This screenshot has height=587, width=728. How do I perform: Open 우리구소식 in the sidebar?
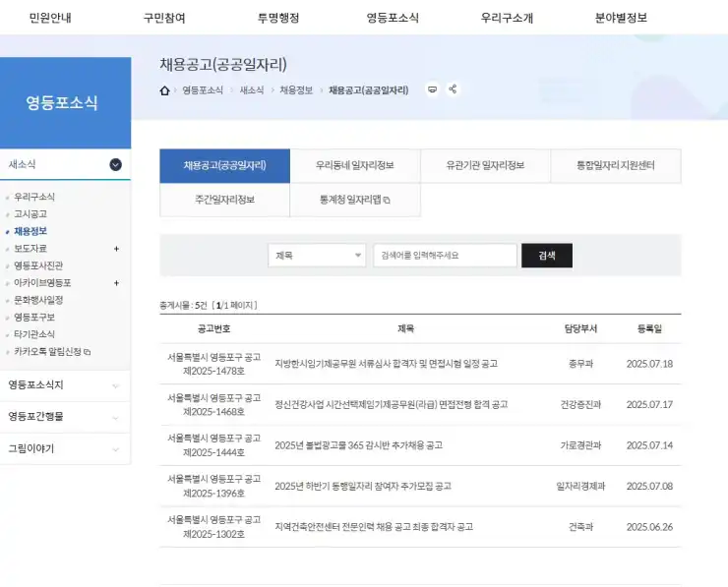(34, 197)
